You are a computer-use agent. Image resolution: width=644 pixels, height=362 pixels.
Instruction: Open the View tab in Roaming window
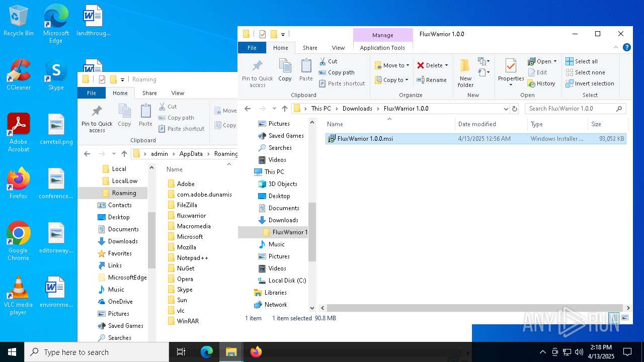click(178, 93)
